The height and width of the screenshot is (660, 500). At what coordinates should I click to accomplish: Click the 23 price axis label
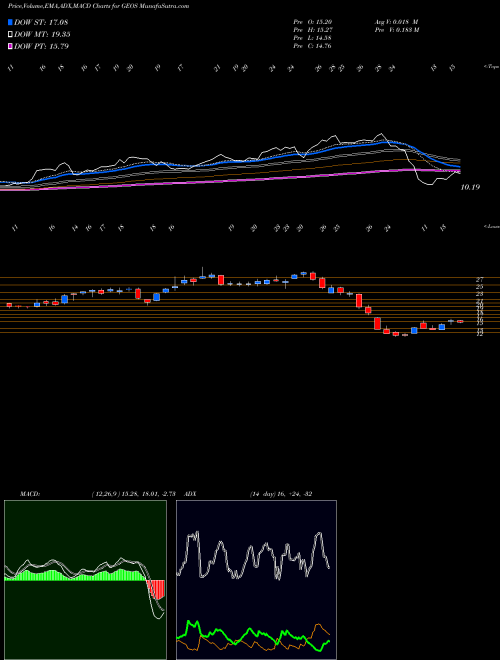point(479,294)
